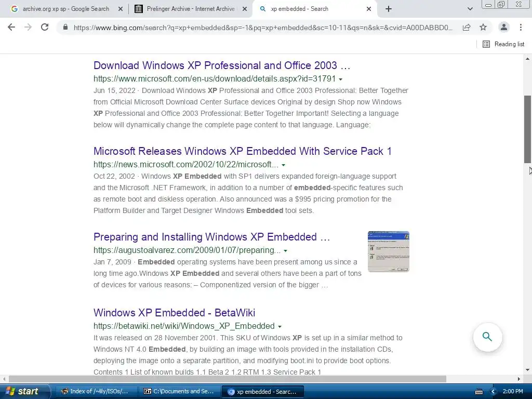The image size is (532, 399).
Task: Click the 2:00 PM taskbar clock
Action: (x=513, y=392)
